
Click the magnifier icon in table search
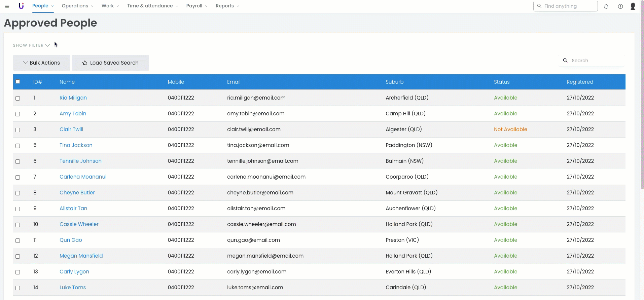[x=565, y=61]
